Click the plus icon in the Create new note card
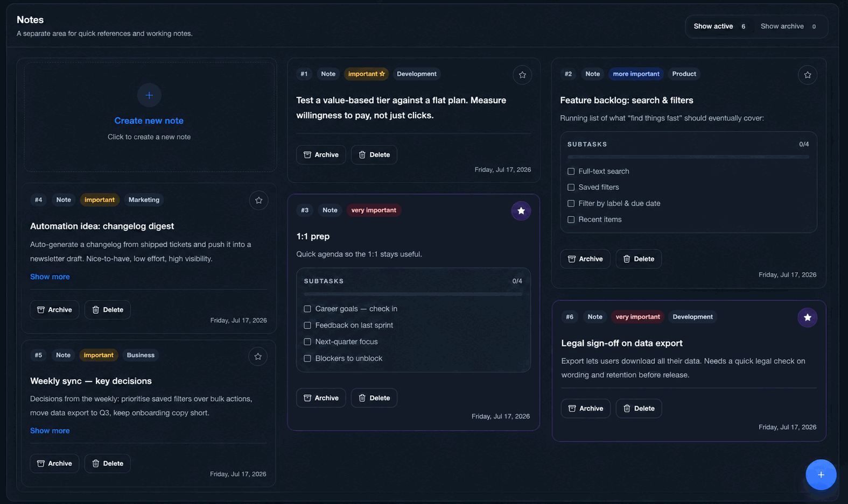The image size is (848, 504). pyautogui.click(x=149, y=95)
